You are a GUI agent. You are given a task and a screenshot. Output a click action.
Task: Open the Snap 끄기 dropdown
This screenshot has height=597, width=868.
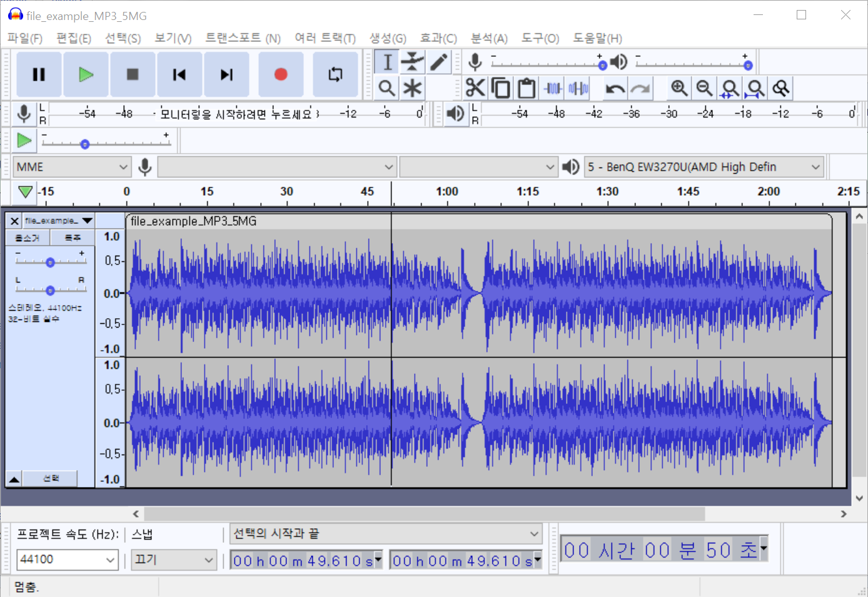174,559
